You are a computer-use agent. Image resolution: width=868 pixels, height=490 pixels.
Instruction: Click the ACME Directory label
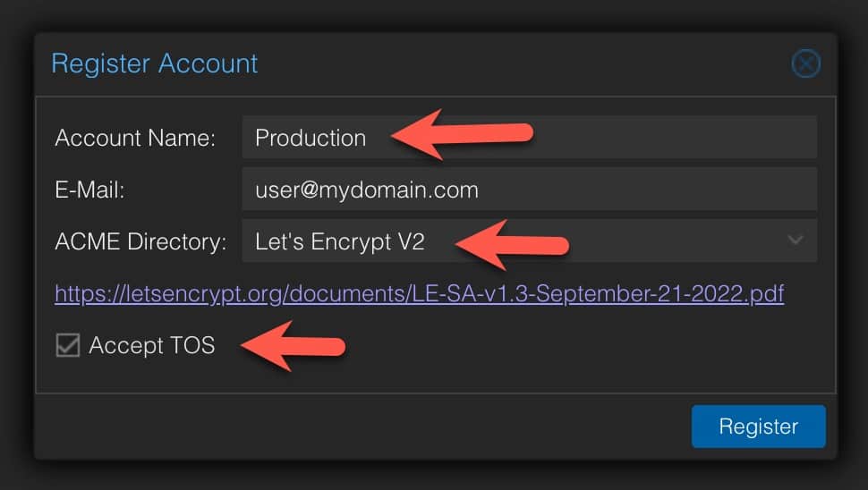(140, 241)
